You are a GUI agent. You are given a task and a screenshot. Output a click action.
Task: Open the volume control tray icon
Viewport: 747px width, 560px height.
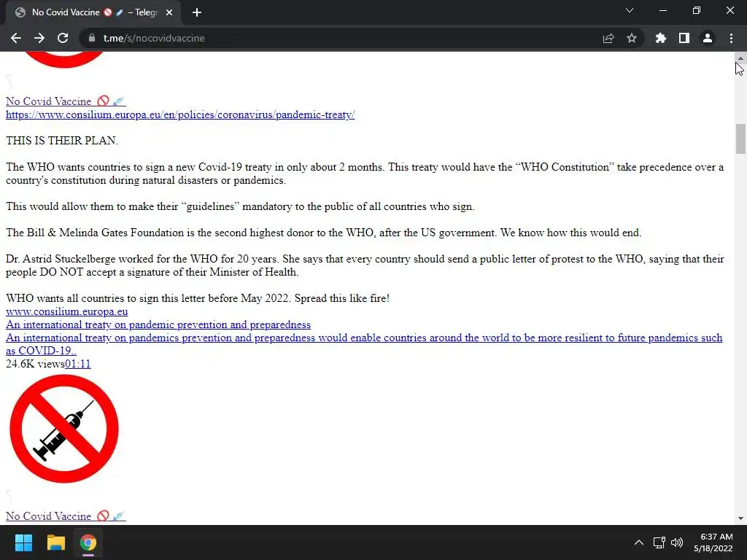point(677,542)
